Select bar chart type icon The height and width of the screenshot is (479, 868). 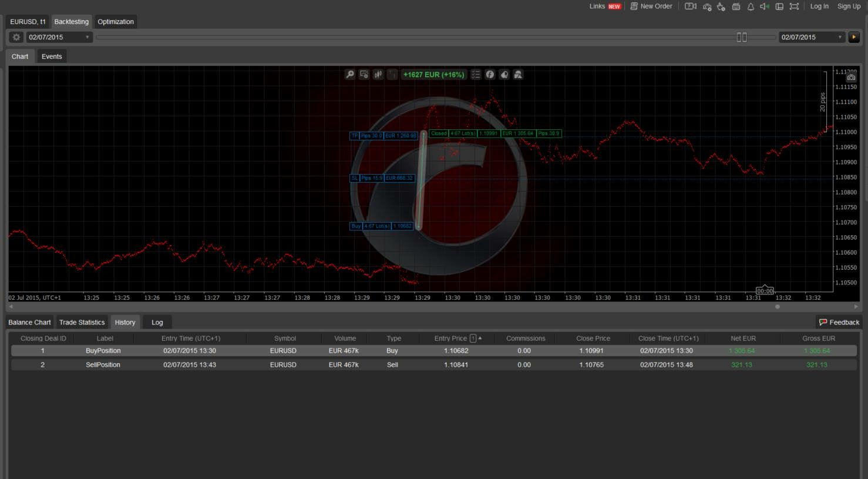[392, 75]
